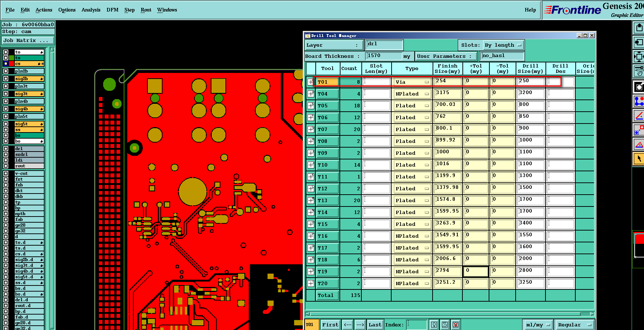Click the First button
The image size is (644, 330).
tap(330, 325)
